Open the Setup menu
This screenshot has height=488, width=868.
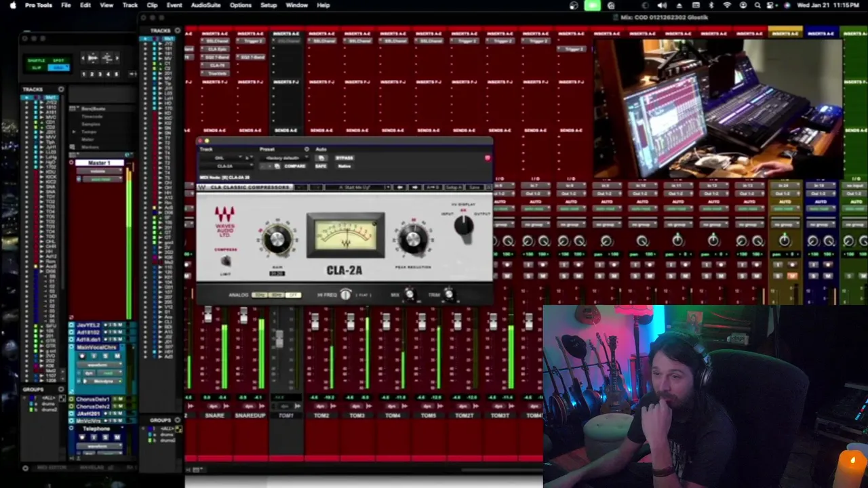(269, 5)
